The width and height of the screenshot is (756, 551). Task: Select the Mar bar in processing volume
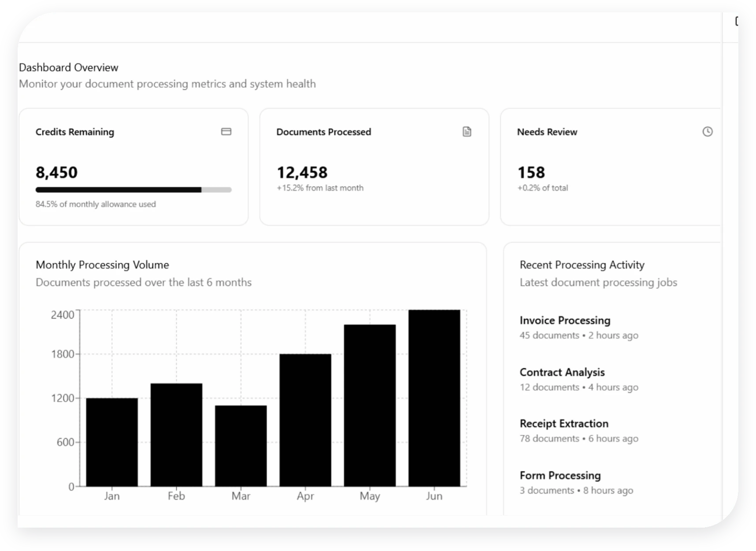[x=241, y=446]
